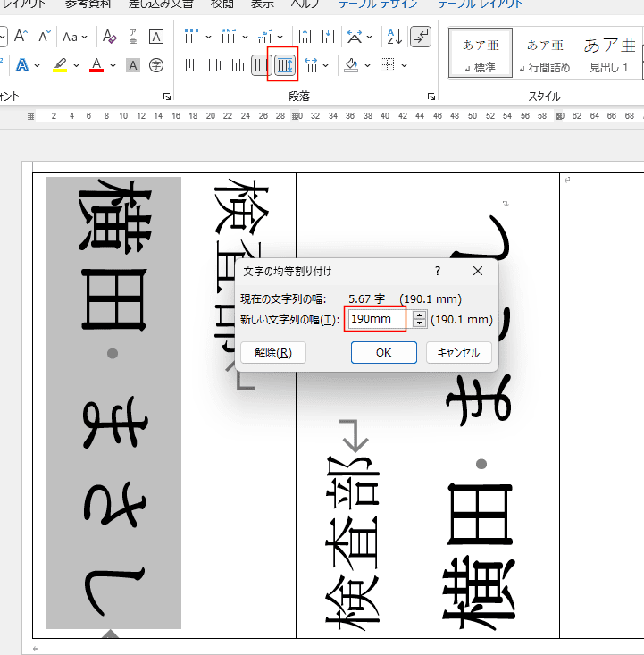This screenshot has height=655, width=644.
Task: Click the increase indent icon
Action: click(329, 37)
